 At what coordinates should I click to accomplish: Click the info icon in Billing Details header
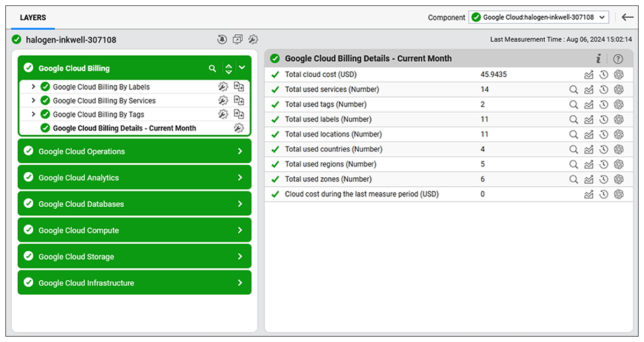click(x=598, y=59)
